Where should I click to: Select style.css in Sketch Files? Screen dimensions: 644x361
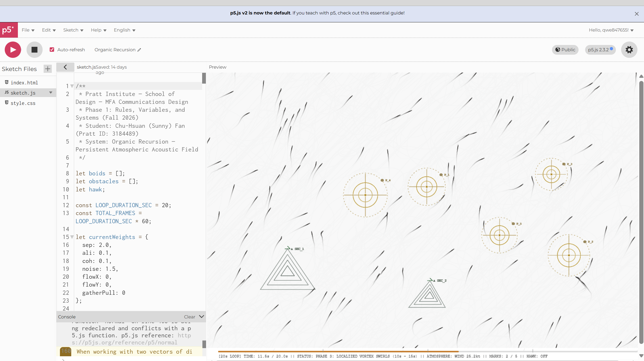(x=23, y=103)
